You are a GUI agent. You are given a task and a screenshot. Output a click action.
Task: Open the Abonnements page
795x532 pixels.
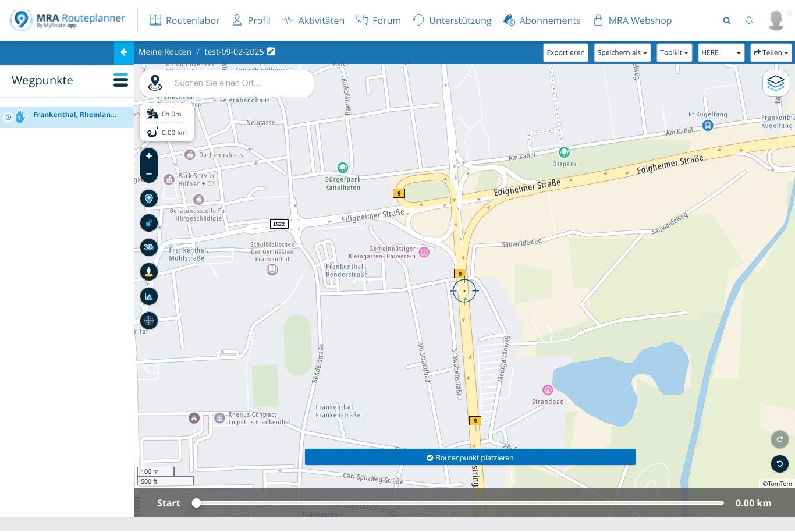[542, 20]
